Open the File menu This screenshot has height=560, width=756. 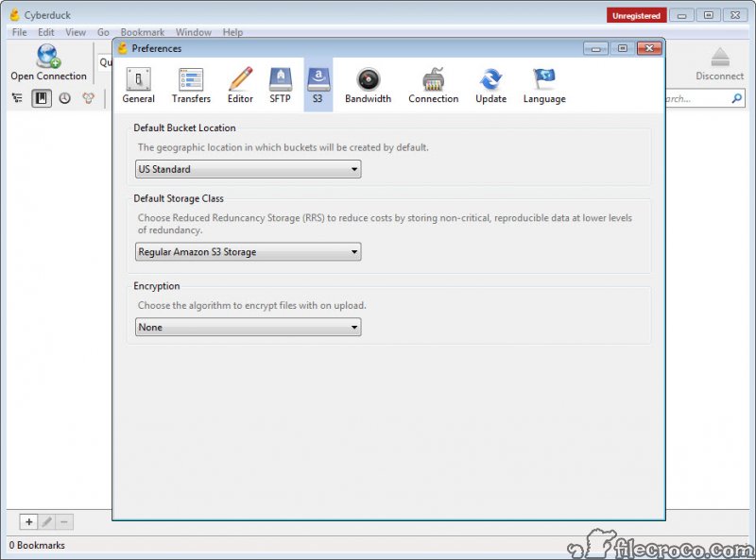(19, 32)
